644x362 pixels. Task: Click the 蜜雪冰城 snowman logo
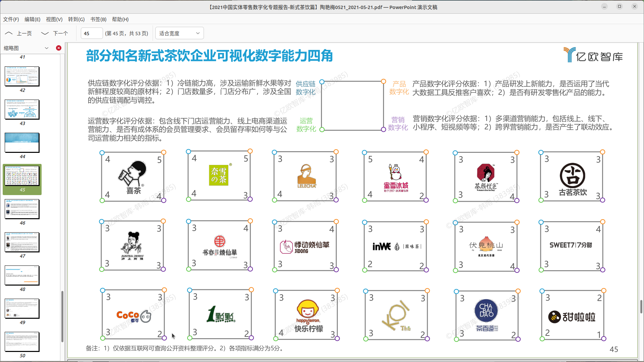(396, 178)
